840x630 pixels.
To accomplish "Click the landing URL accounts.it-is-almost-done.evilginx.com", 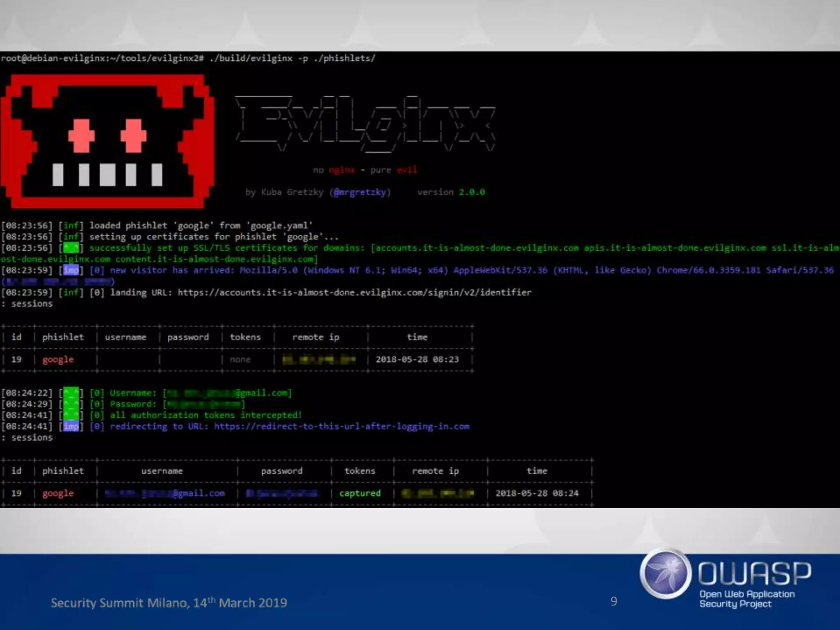I will tap(354, 292).
